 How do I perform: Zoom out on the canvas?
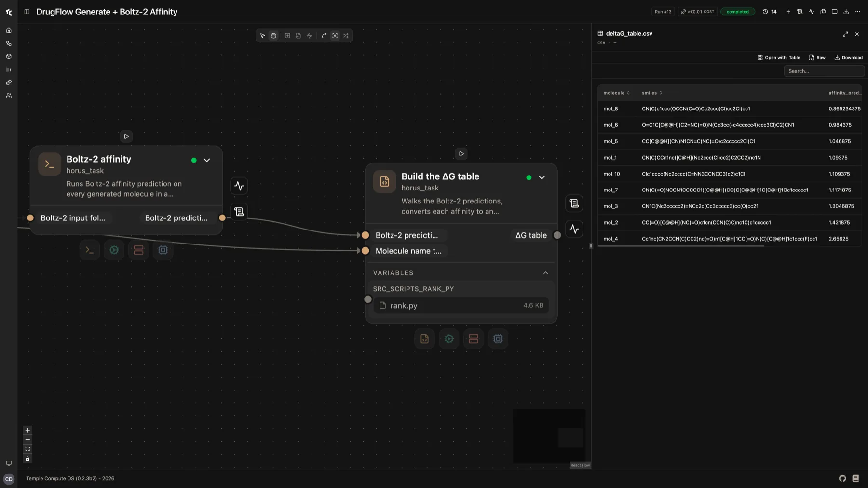27,440
